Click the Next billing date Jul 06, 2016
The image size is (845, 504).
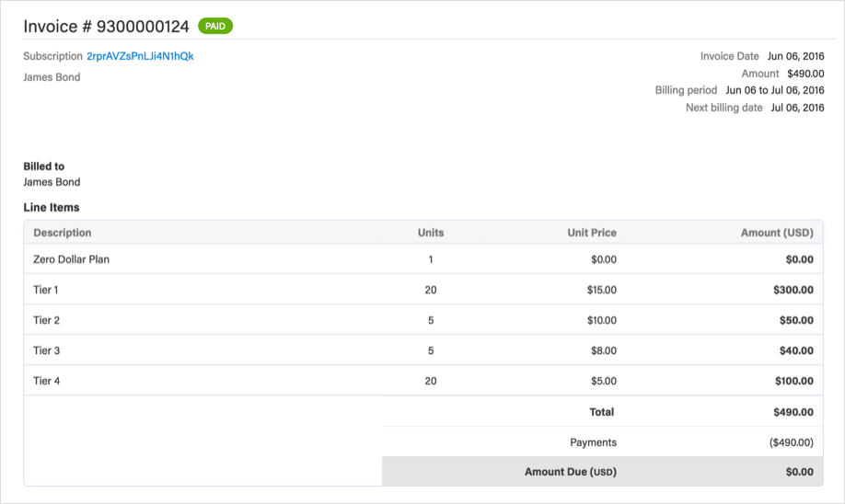[x=797, y=108]
